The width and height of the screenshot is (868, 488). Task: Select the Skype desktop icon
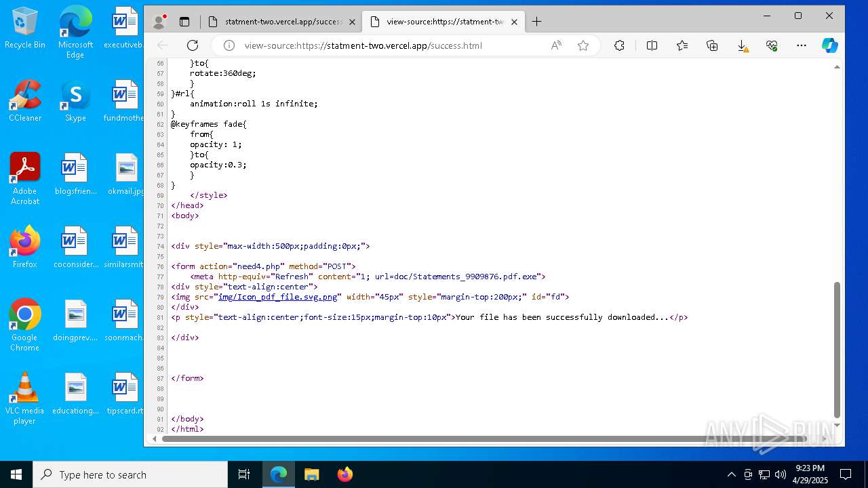pyautogui.click(x=75, y=102)
